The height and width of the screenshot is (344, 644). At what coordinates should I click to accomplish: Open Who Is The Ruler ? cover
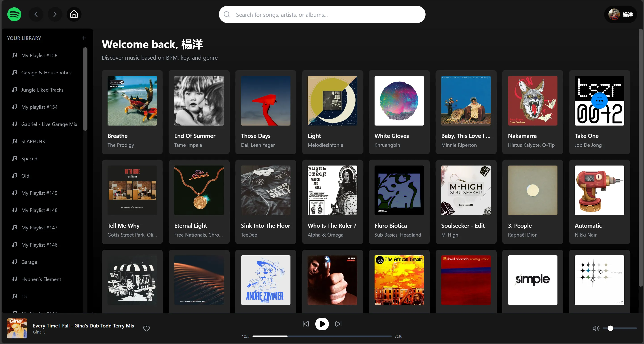(x=333, y=190)
